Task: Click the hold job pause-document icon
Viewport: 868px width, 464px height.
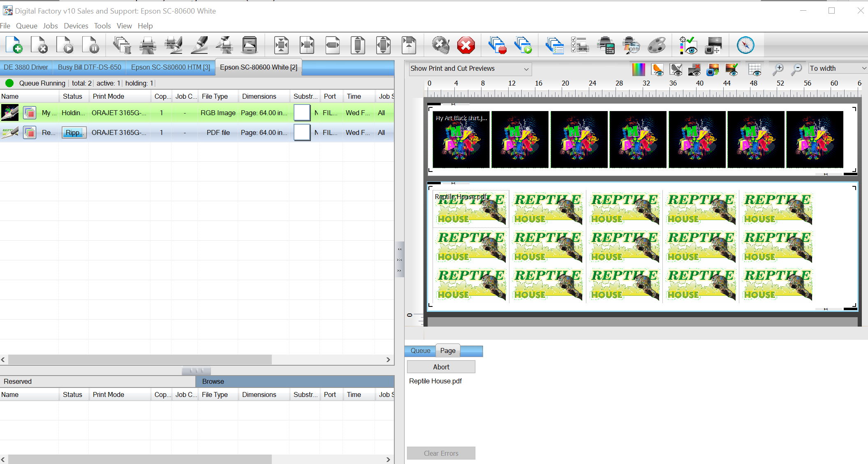Action: 91,45
